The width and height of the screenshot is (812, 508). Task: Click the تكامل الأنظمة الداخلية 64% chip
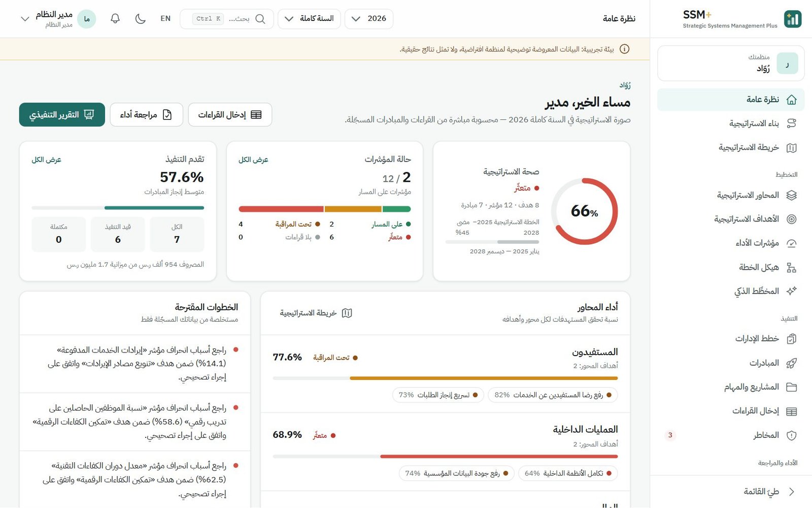(568, 473)
